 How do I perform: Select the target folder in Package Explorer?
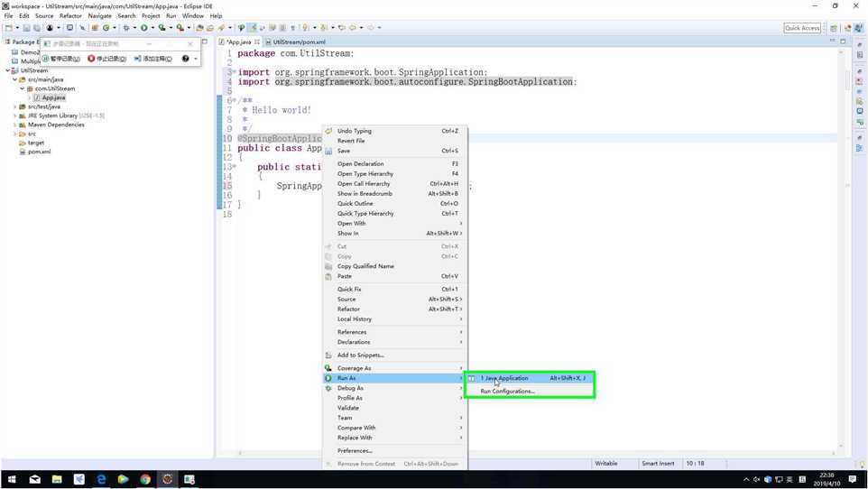tap(32, 143)
